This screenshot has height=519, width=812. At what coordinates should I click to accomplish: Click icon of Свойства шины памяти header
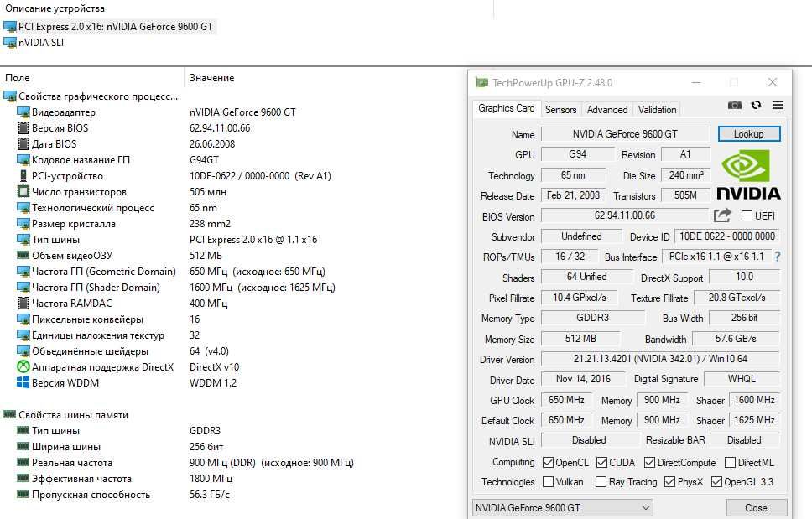click(9, 414)
